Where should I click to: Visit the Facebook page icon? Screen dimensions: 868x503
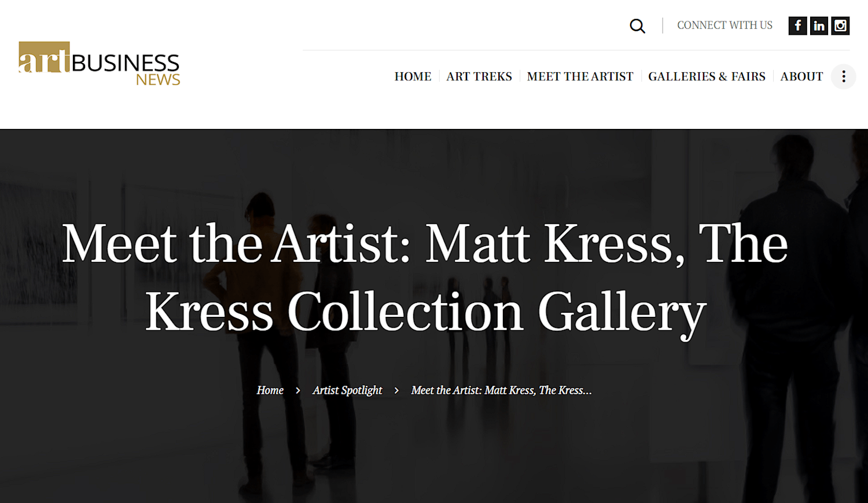(797, 25)
